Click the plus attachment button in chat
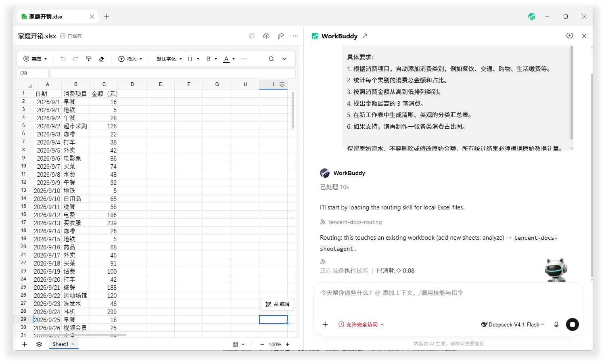 click(325, 324)
